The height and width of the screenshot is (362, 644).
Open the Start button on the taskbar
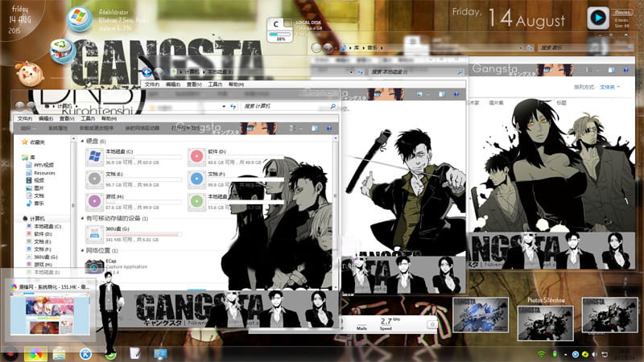tap(10, 353)
